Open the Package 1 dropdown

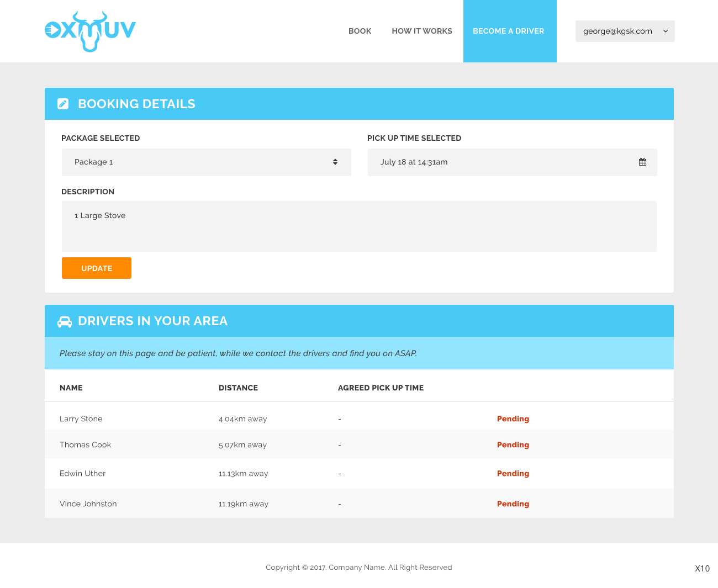[x=207, y=162]
